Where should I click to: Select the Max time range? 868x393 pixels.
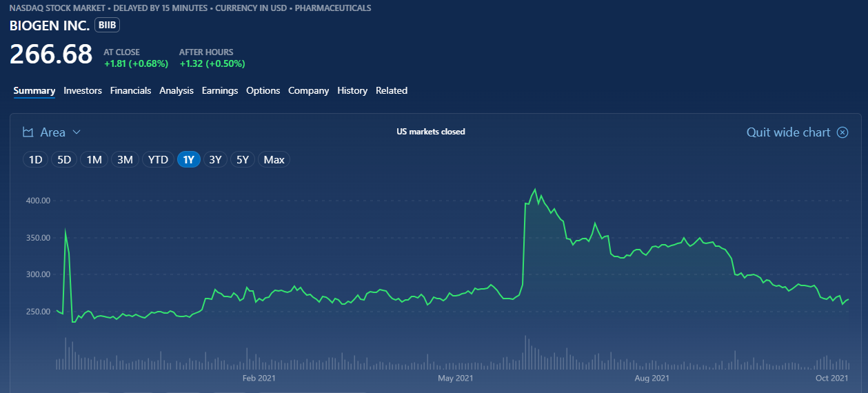(x=274, y=160)
